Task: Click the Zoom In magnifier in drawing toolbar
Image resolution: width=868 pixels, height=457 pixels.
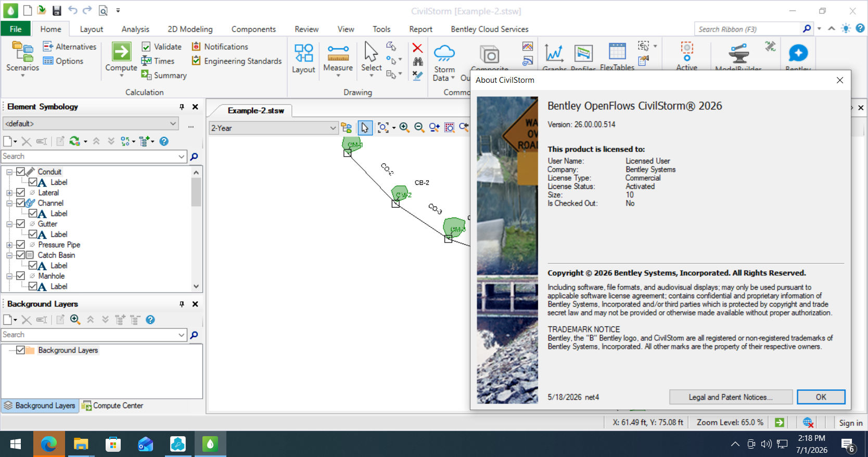Action: (x=404, y=128)
